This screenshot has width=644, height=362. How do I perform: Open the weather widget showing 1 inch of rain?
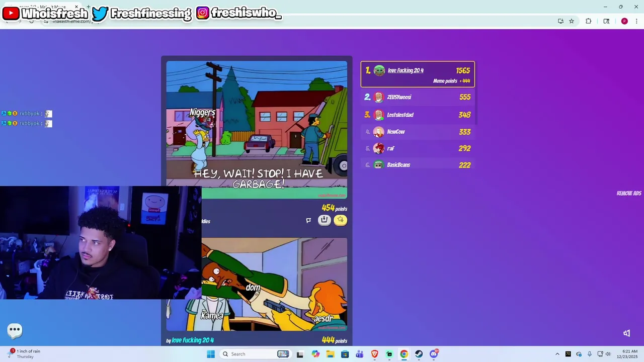click(24, 354)
